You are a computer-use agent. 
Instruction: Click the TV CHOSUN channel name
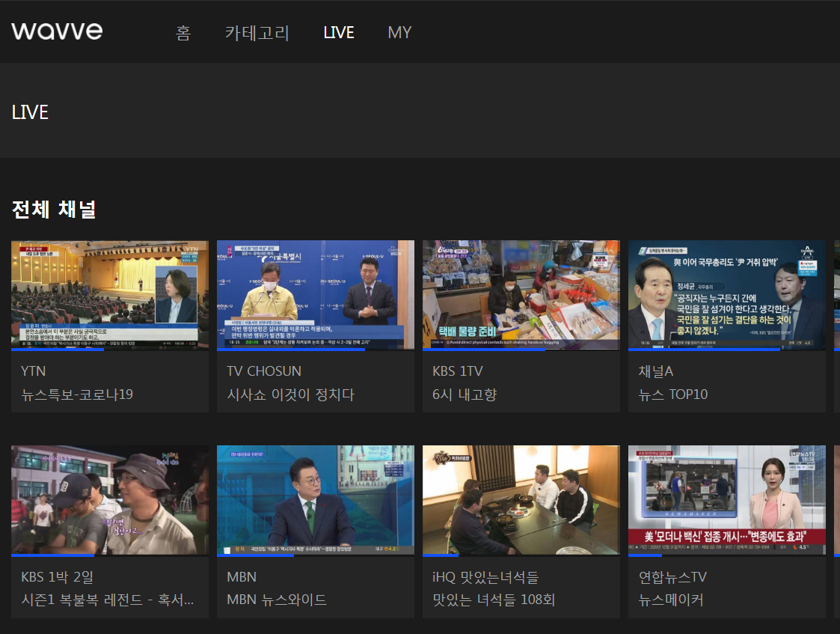tap(264, 371)
